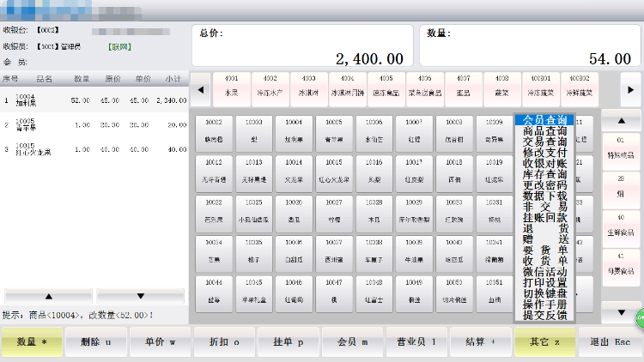Screen dimensions: 644x362
Task: Click the 数量 quantity display field
Action: (x=530, y=45)
